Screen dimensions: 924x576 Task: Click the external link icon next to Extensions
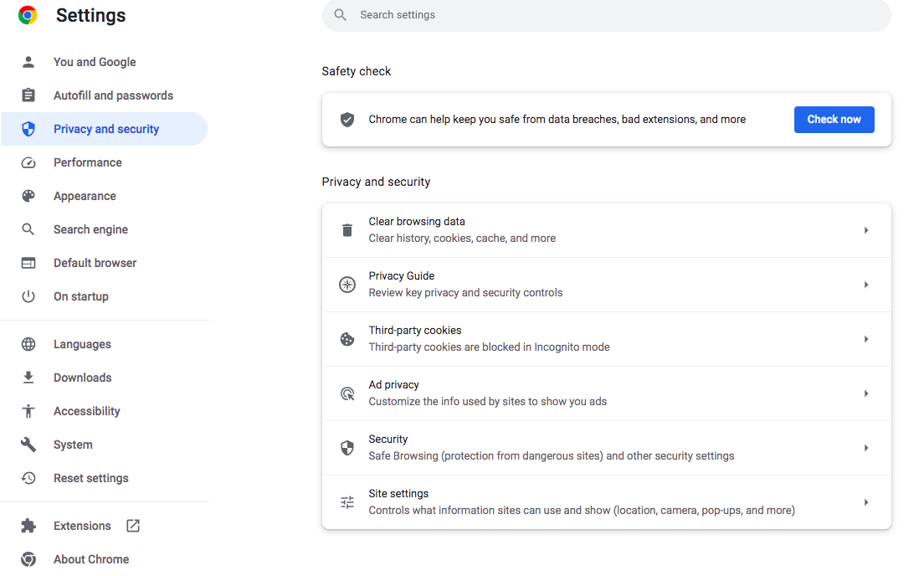pos(133,525)
